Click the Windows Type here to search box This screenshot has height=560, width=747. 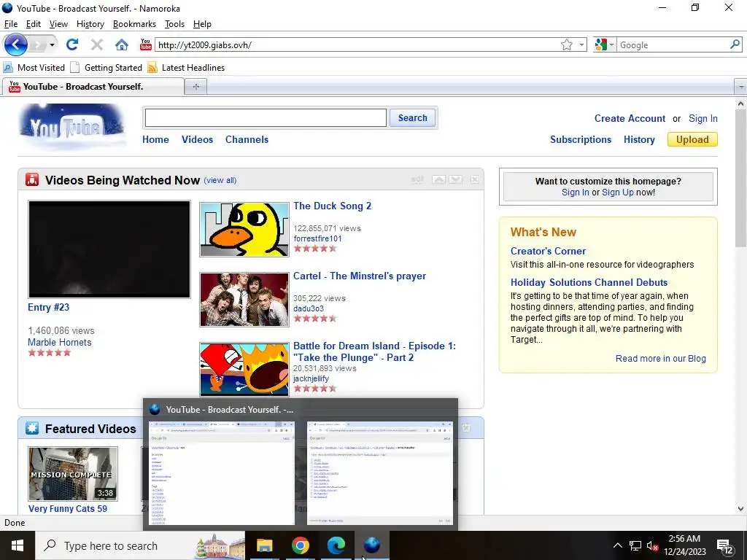pos(139,545)
